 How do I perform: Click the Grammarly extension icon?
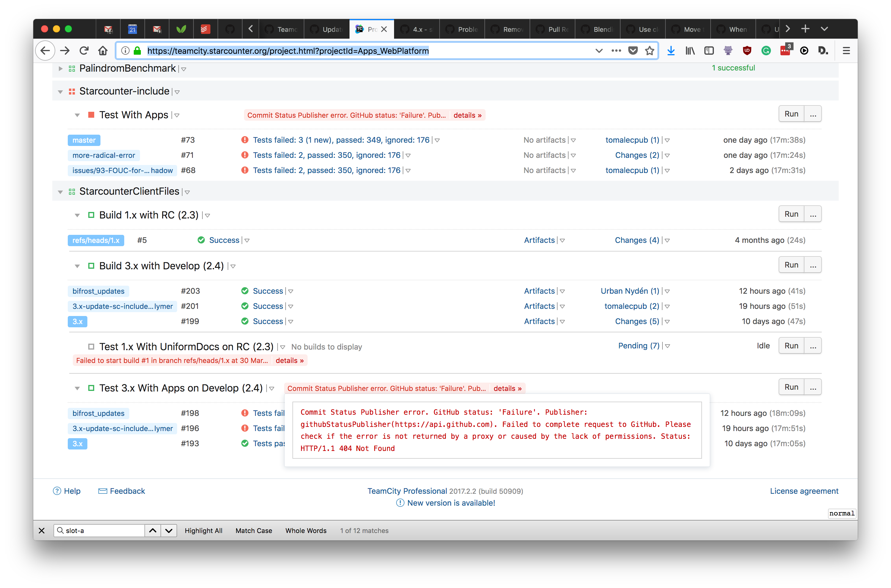766,51
